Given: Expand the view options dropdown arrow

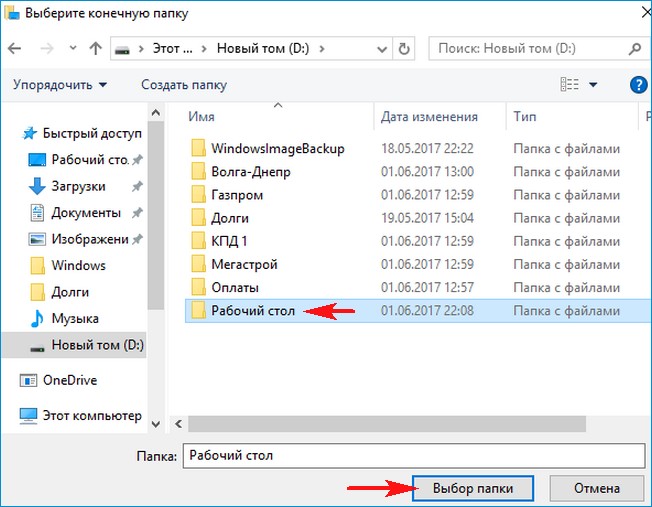Looking at the screenshot, I should coord(593,85).
